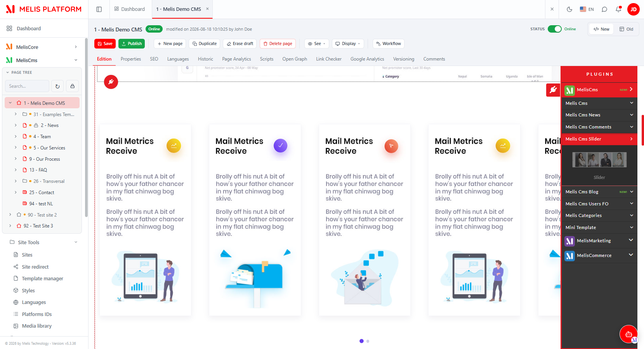Open the Page Analytics tab

236,59
